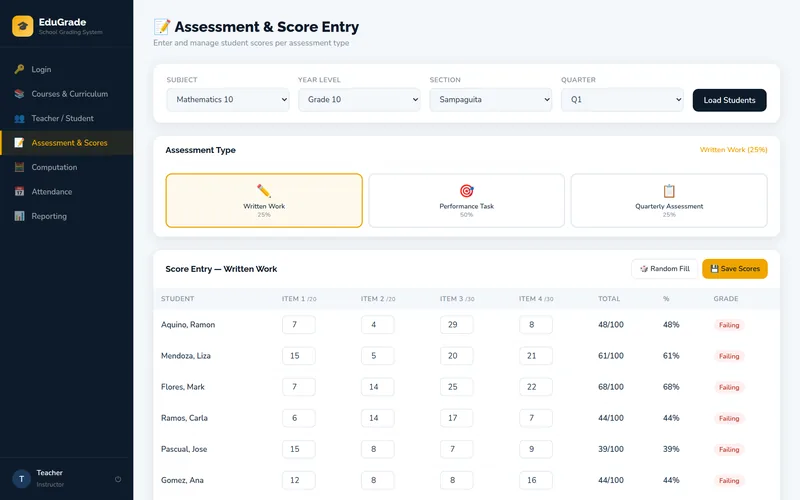The image size is (800, 500).
Task: Click the people icon beside Teacher / Student
Action: click(19, 118)
